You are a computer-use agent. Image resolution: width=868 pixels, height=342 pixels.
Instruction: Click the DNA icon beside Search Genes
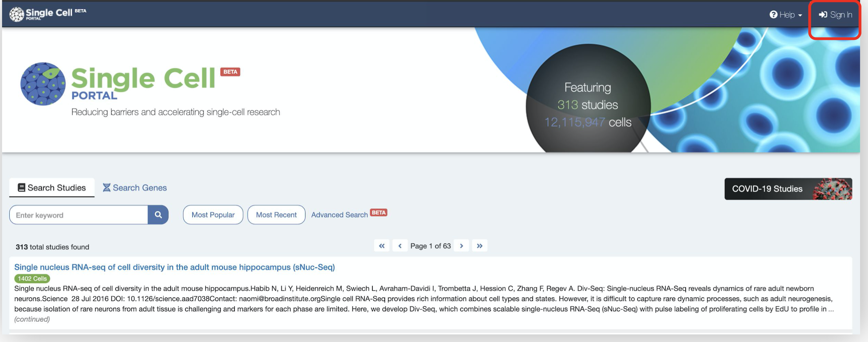(107, 188)
